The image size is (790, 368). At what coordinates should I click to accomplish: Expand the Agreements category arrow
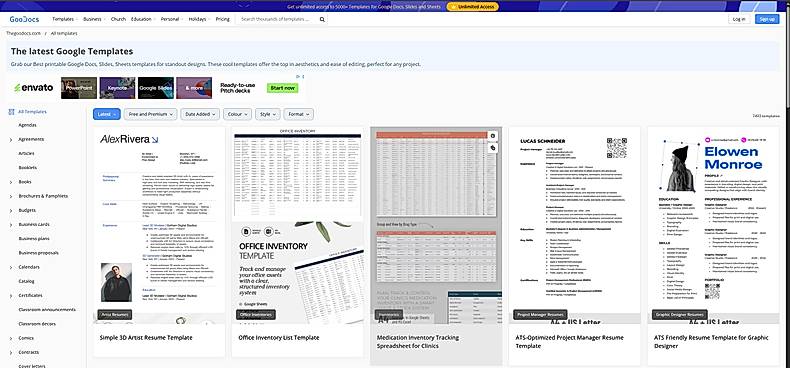11,140
